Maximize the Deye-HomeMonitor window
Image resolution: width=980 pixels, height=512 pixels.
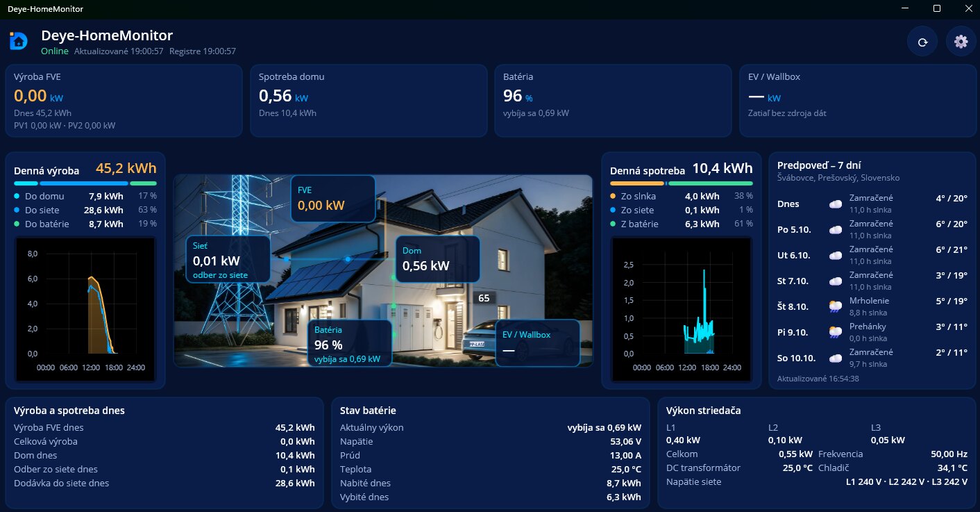936,8
